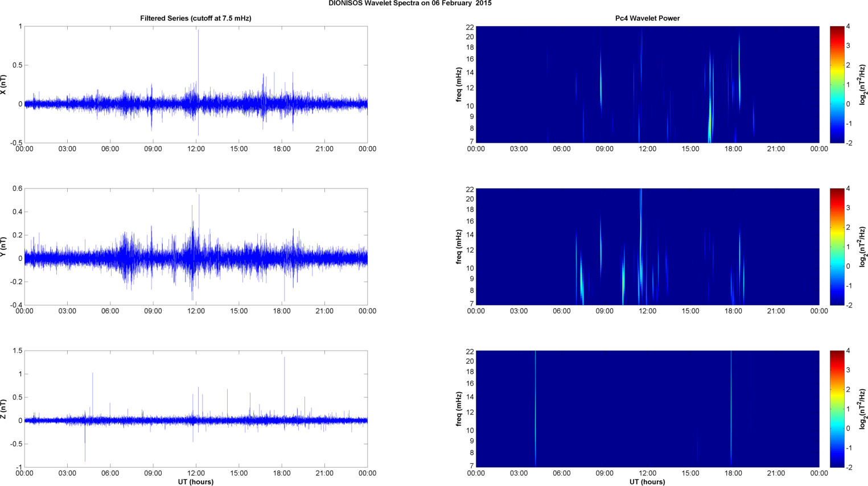This screenshot has height=486, width=868.
Task: Click '03:00' tick below the Y wavelet spectrum
Action: (519, 311)
